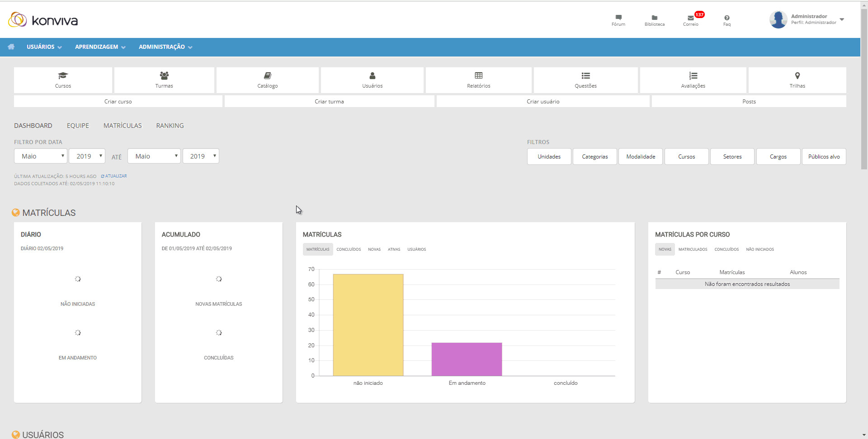Open Correio mail icon with 137 badge
868x439 pixels.
691,20
